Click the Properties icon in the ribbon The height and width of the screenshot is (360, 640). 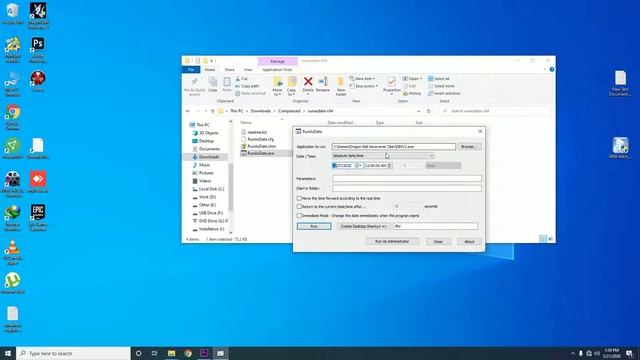pyautogui.click(x=392, y=82)
